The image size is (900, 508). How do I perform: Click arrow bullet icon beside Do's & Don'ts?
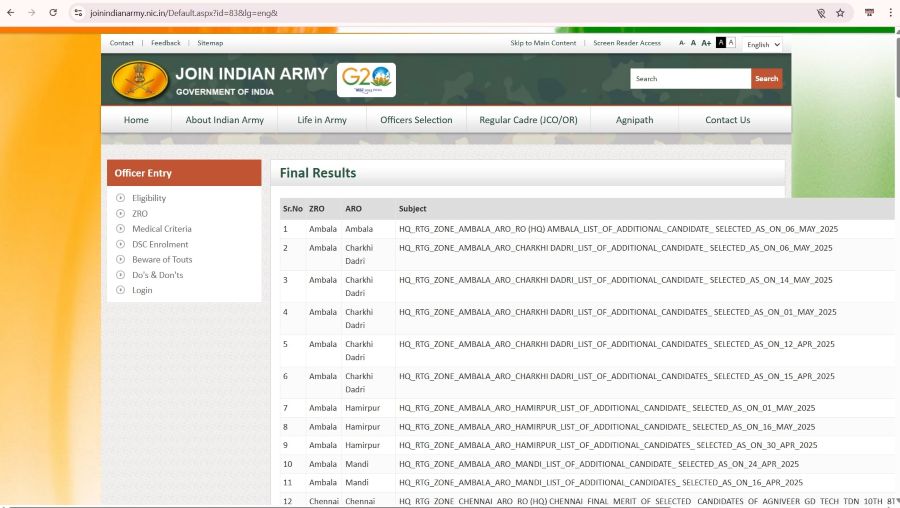click(121, 275)
